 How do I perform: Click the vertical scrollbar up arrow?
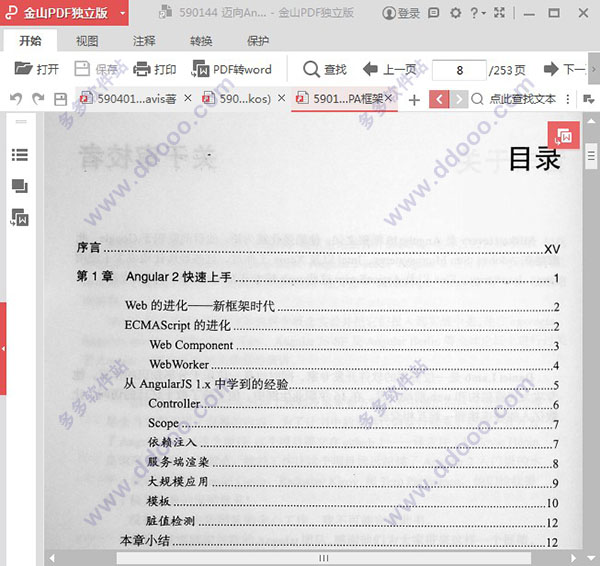click(591, 122)
